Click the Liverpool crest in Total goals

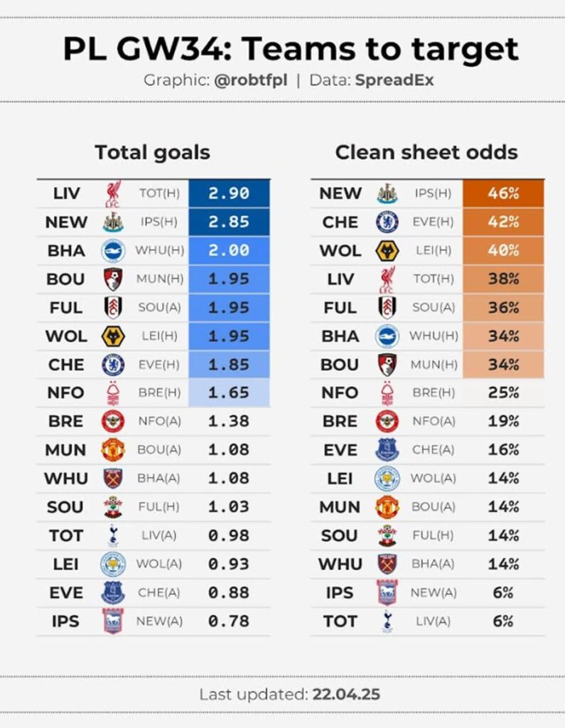113,193
